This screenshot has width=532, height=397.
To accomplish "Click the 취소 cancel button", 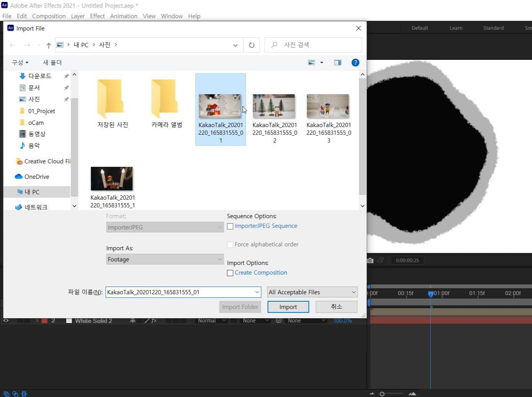I will coord(336,307).
